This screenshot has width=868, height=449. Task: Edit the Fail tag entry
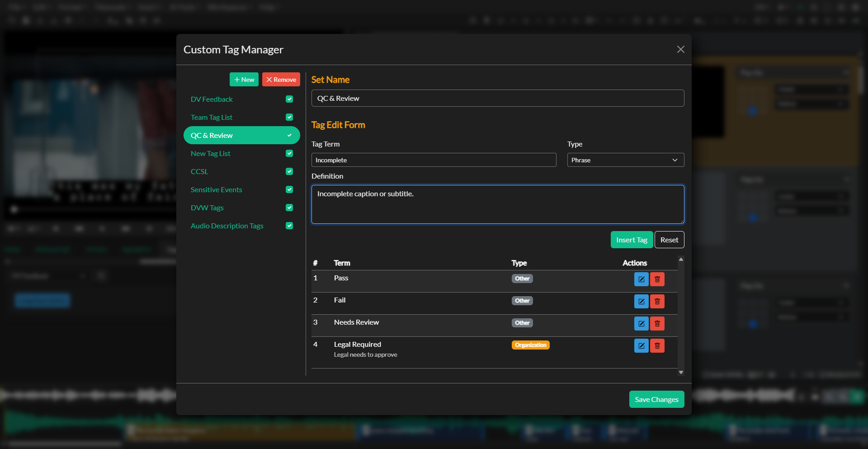click(x=641, y=301)
